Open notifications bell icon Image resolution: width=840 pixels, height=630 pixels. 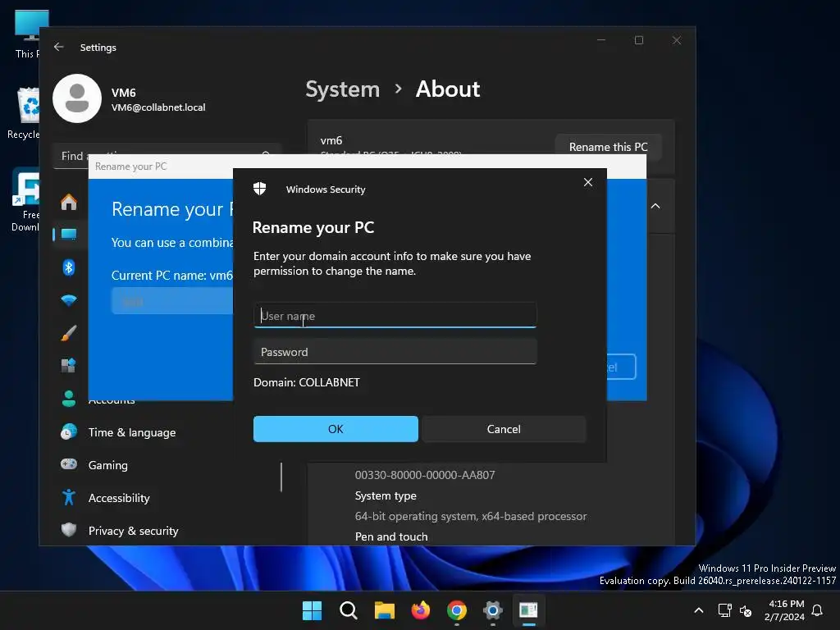[817, 610]
